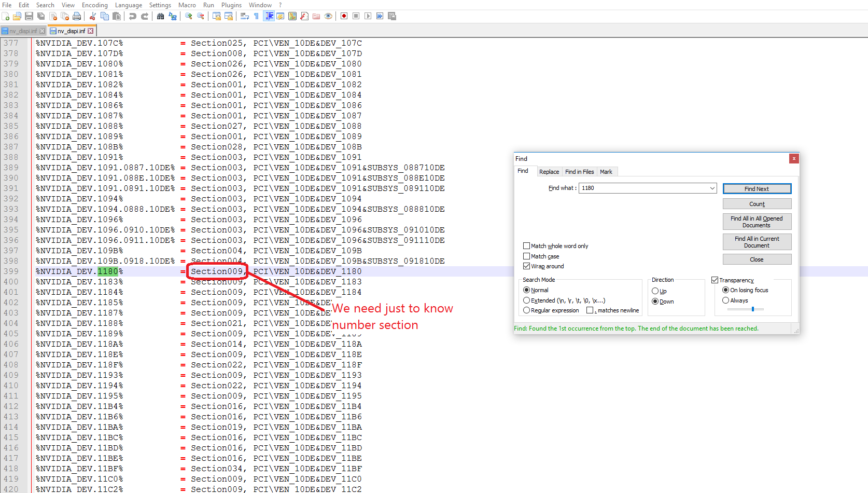
Task: Choose Always transparency option
Action: pyautogui.click(x=725, y=300)
